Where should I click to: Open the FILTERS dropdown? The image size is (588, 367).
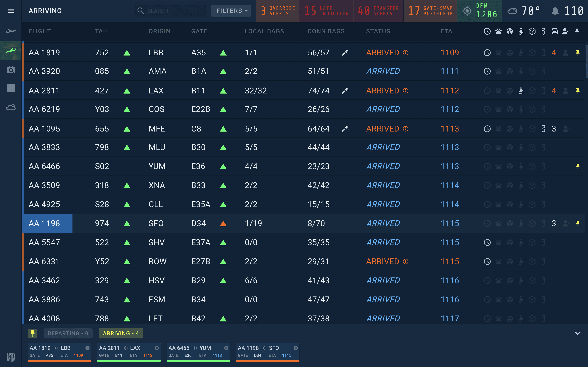tap(231, 11)
